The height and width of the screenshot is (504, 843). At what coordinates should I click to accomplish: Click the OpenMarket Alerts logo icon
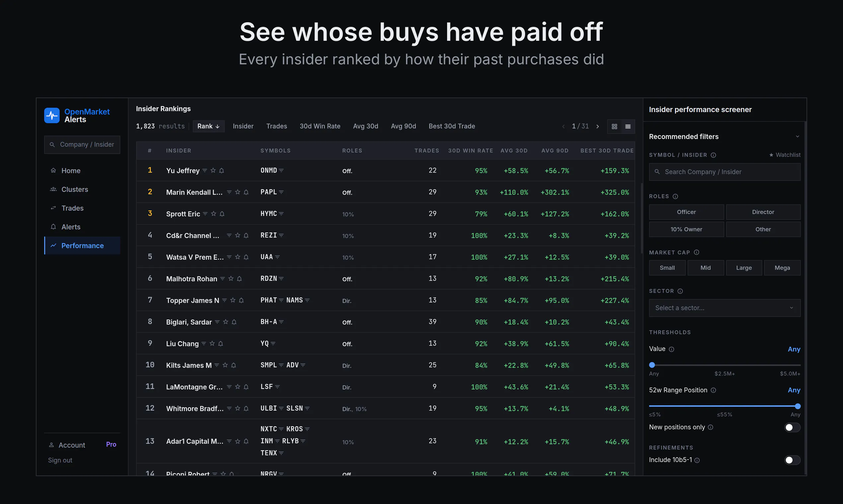point(52,115)
